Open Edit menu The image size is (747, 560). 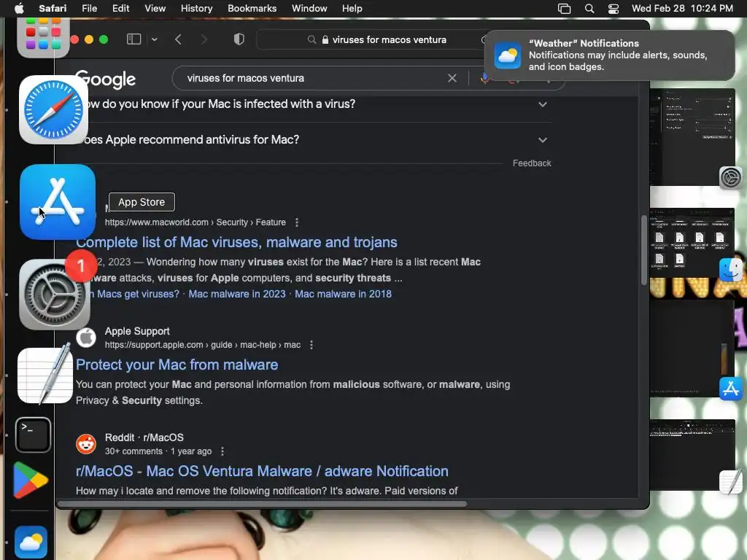120,9
